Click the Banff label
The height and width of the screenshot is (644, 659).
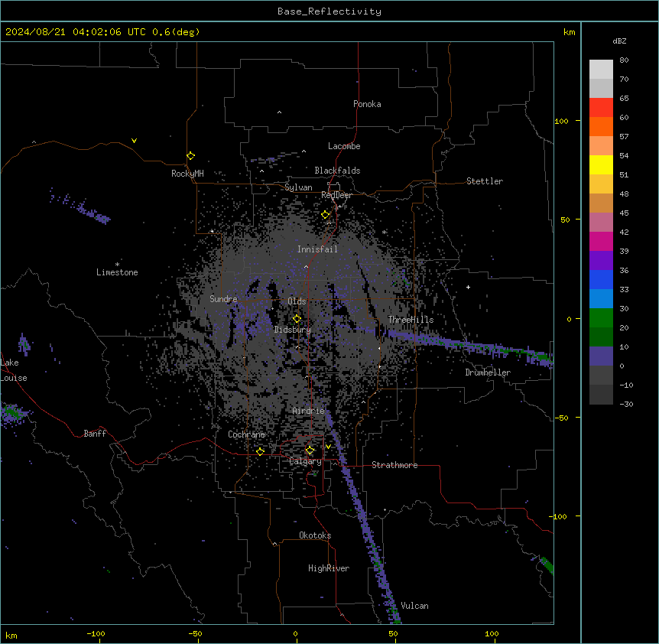tap(95, 434)
